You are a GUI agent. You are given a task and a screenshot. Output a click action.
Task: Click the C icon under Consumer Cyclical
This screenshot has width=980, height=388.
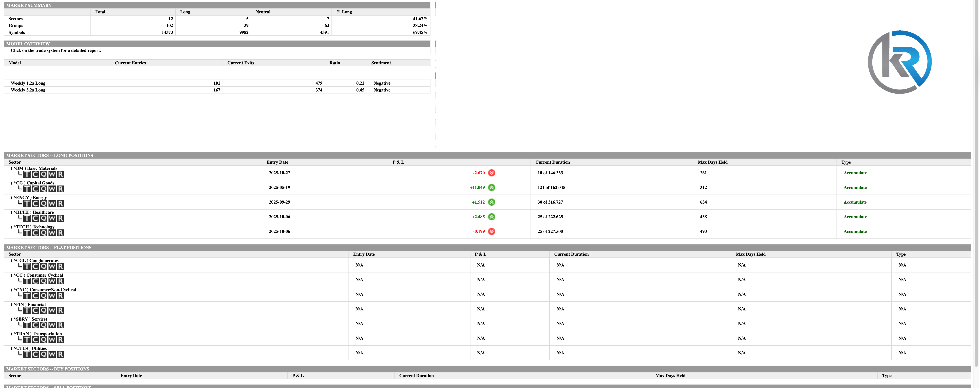pos(35,281)
